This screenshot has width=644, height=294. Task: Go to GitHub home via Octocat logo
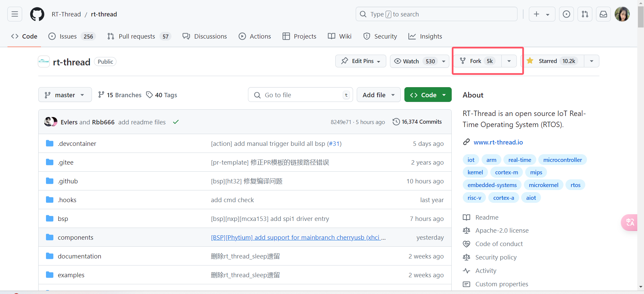click(x=37, y=14)
